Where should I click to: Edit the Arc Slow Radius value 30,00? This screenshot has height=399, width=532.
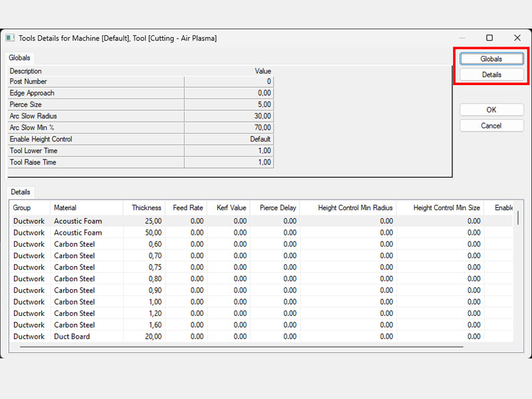229,116
